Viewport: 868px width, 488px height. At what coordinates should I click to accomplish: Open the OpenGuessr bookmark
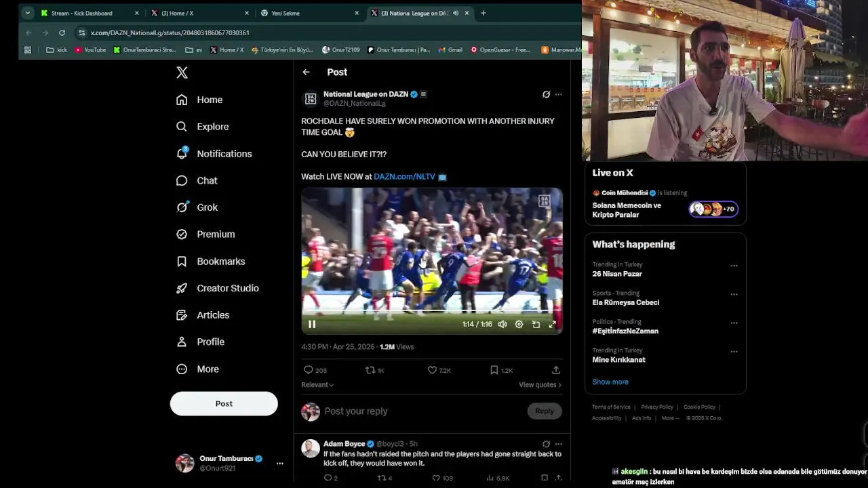pyautogui.click(x=500, y=49)
